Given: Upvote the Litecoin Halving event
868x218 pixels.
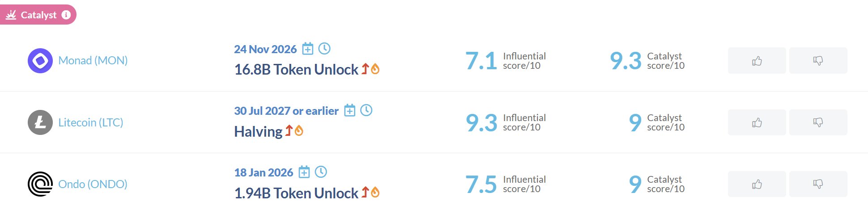Looking at the screenshot, I should click(757, 122).
